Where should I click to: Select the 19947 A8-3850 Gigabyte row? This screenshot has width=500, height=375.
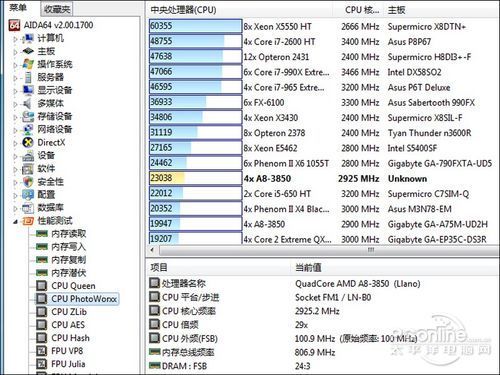click(x=323, y=224)
